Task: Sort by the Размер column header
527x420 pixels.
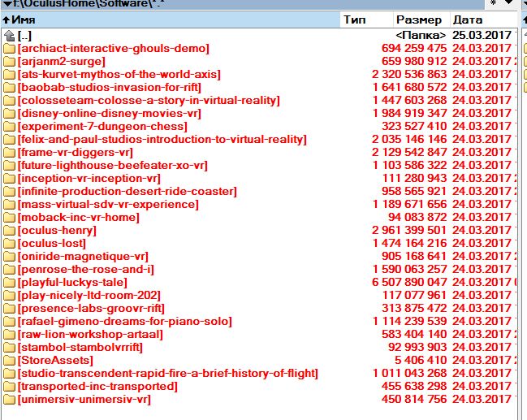Action: (421, 19)
